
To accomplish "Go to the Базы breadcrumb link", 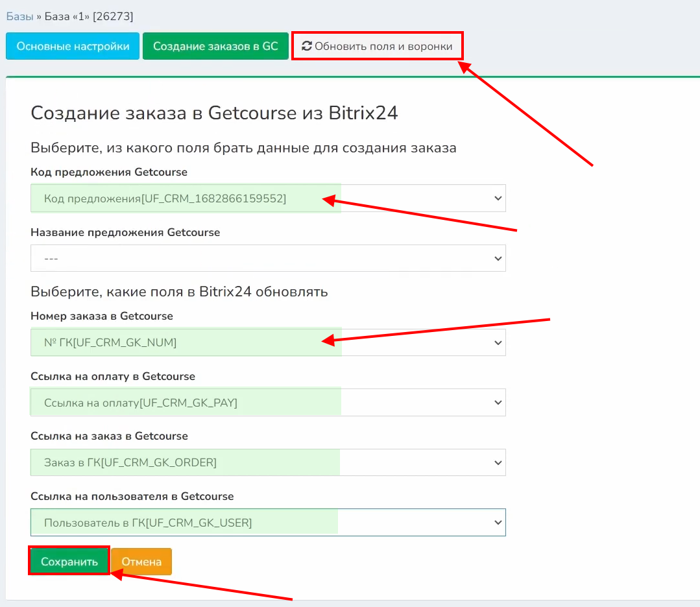I will 19,16.
